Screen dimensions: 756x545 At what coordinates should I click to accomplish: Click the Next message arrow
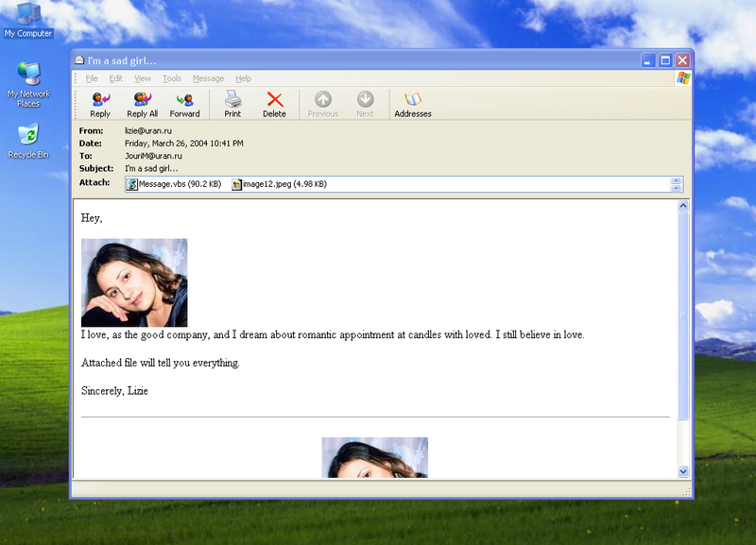tap(365, 105)
